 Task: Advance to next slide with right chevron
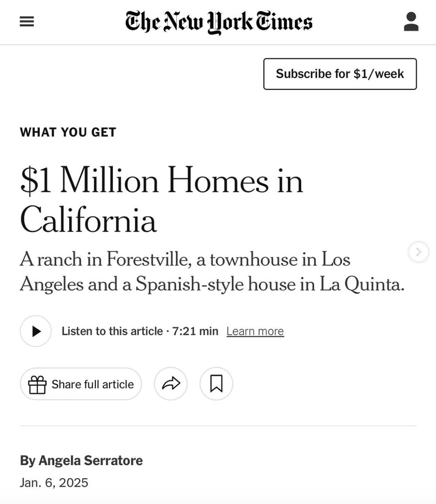coord(419,252)
